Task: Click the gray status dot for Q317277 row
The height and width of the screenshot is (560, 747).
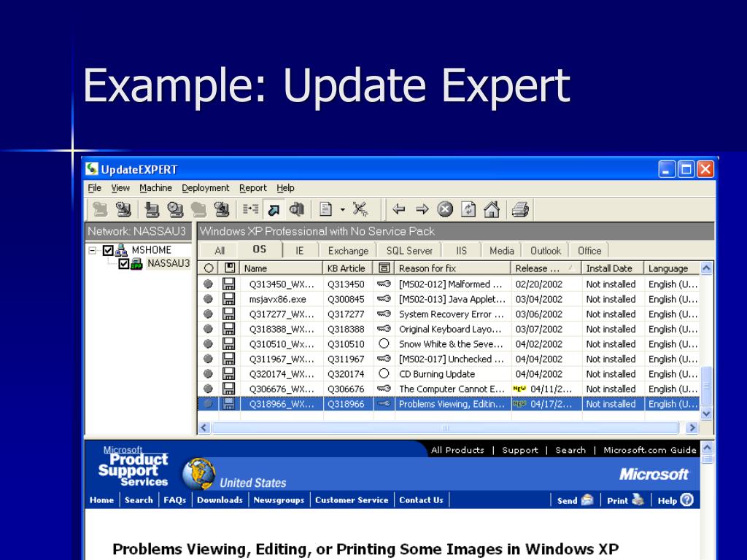Action: pos(208,314)
